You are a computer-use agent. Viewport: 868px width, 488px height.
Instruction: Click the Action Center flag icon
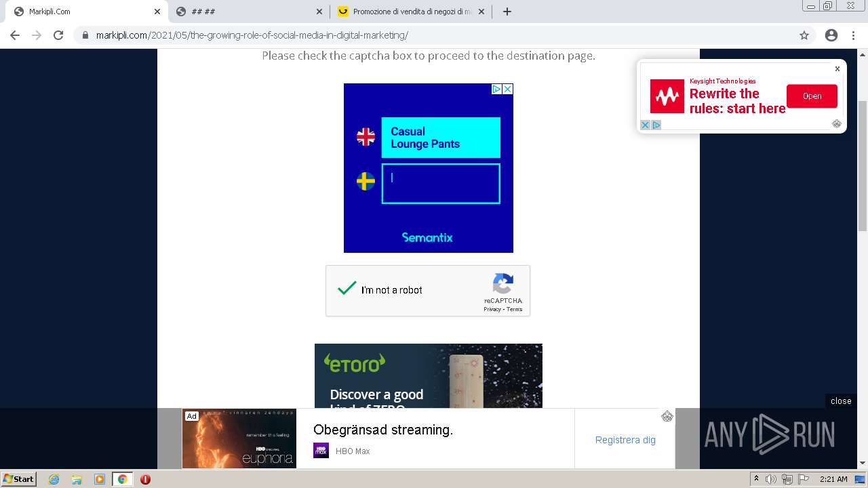click(804, 479)
